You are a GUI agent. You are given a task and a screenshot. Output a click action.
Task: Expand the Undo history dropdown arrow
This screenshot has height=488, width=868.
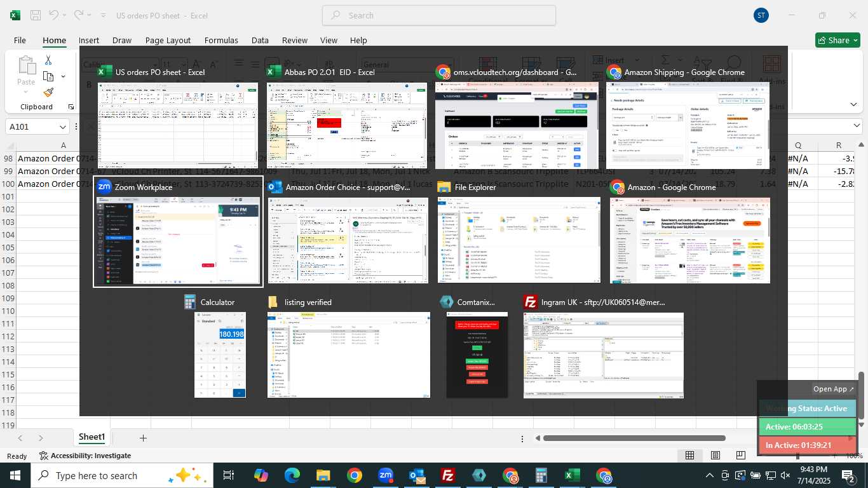(x=64, y=15)
